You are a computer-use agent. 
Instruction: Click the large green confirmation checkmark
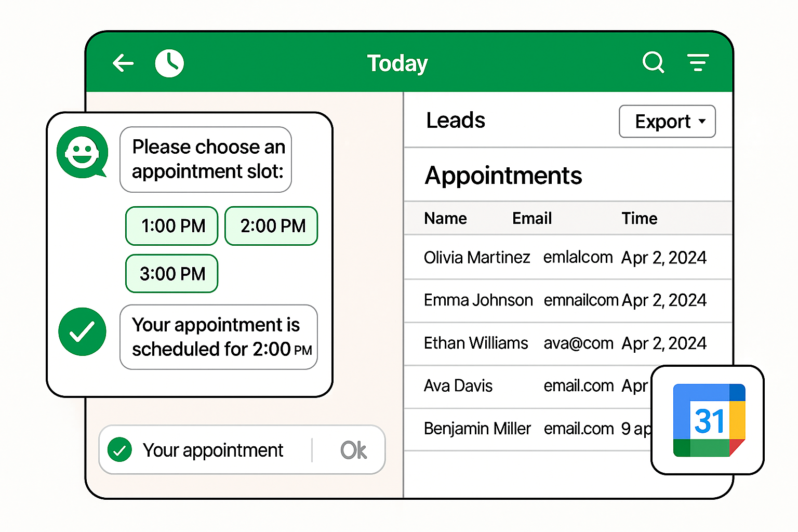82,332
